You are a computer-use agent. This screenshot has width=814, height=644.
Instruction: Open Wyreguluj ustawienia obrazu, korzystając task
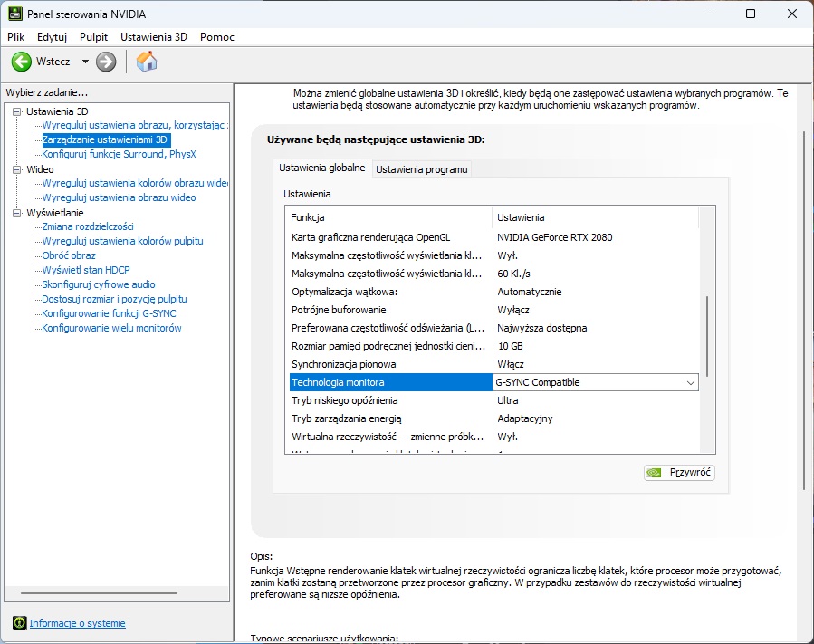point(134,125)
